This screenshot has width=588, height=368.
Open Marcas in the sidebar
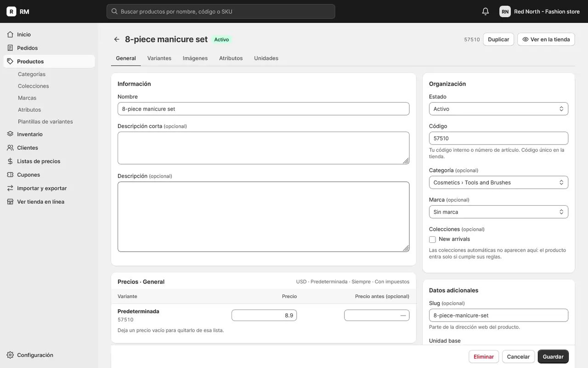tap(27, 98)
